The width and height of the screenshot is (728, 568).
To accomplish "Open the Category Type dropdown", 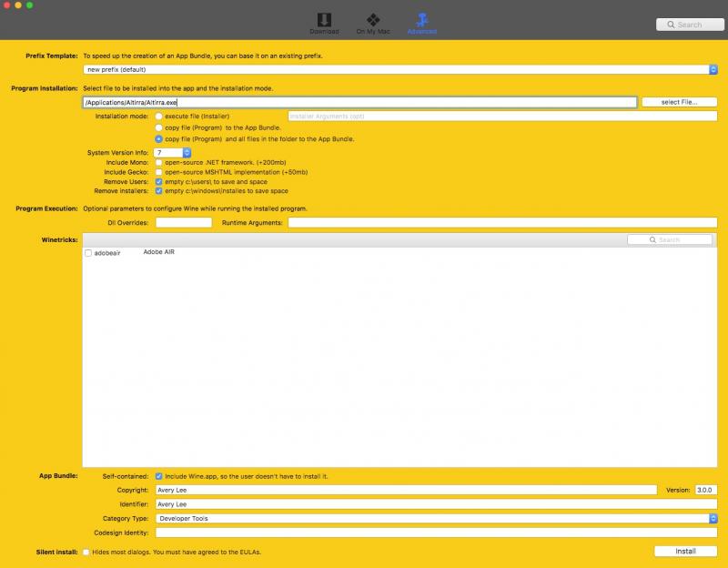I will coord(437,518).
